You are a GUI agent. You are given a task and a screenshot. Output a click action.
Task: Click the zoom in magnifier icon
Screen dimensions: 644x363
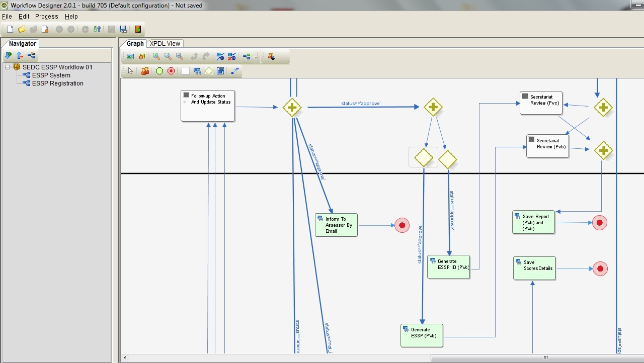pos(156,57)
